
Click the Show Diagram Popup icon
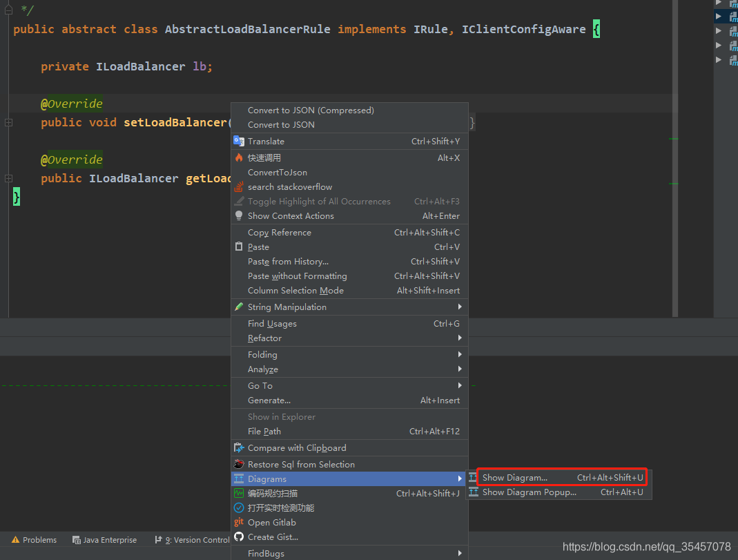click(474, 492)
